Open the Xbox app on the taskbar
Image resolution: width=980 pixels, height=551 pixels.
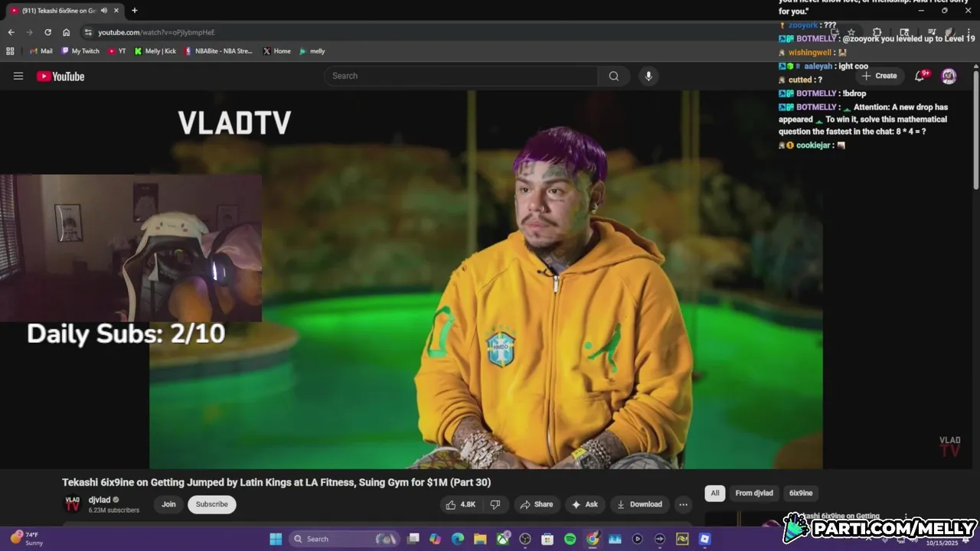tap(503, 539)
